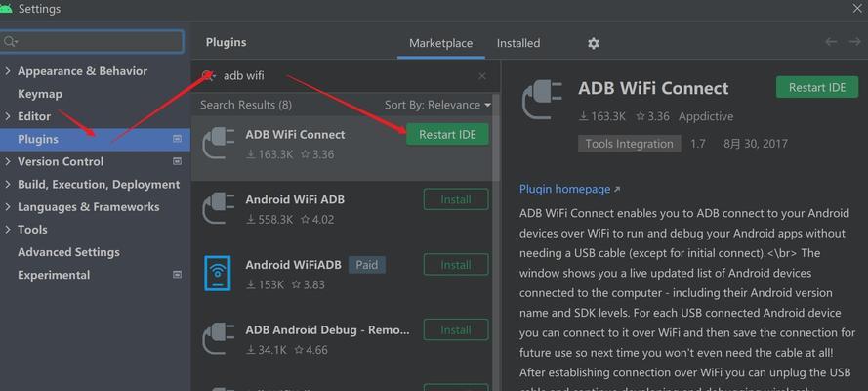Click the ADB WiFi Connect list icon

tap(219, 144)
